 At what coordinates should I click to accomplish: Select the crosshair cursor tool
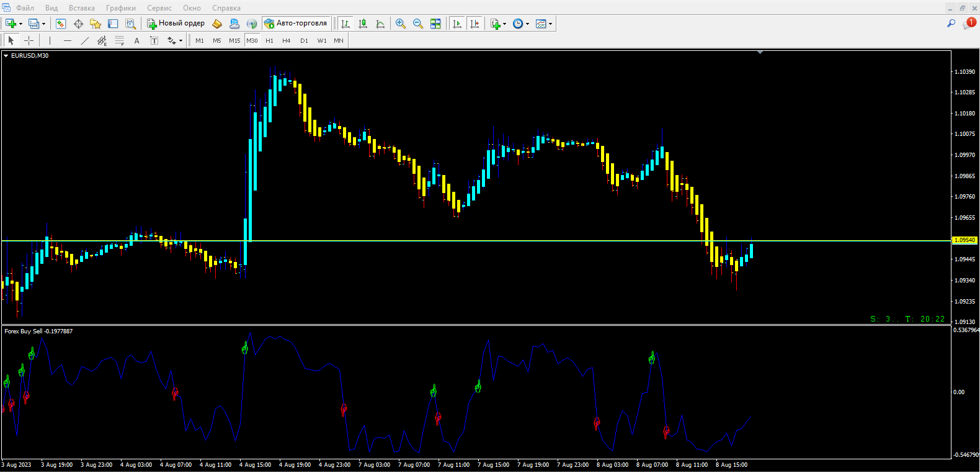pos(29,40)
